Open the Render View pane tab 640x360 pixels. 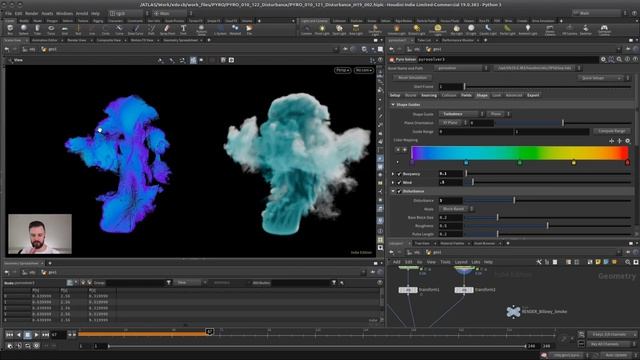[x=77, y=40]
